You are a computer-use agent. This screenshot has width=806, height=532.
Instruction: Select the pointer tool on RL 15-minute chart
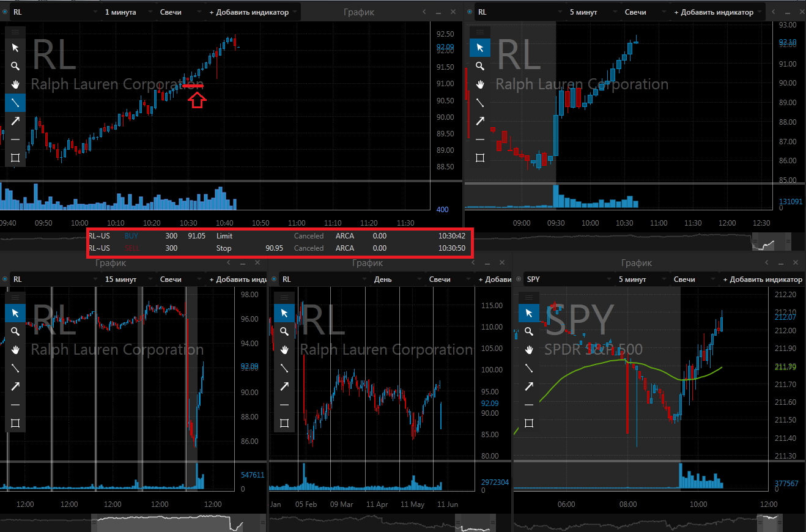(15, 313)
